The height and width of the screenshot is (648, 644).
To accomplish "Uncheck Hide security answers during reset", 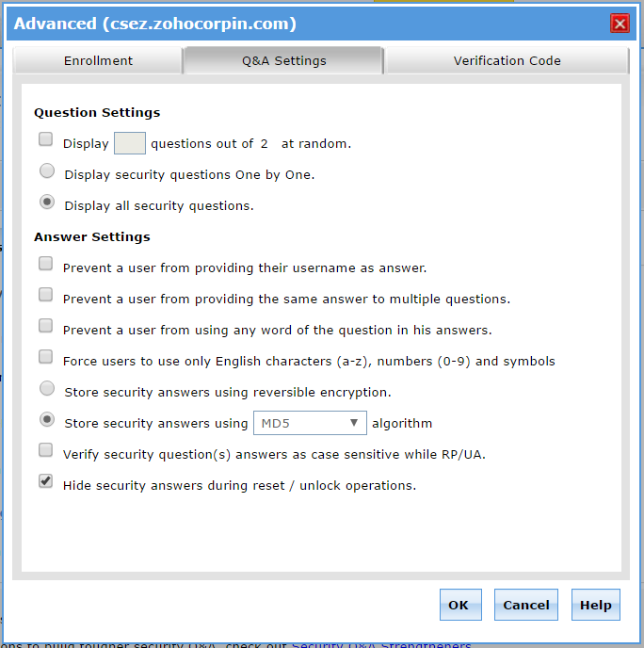I will (45, 481).
